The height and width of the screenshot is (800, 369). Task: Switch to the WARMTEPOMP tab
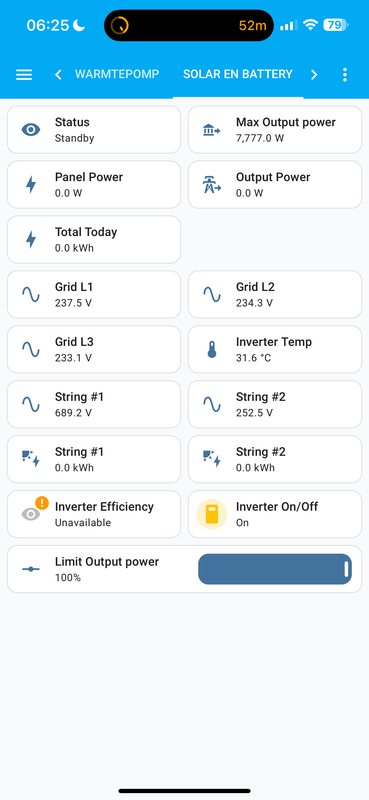coord(117,74)
